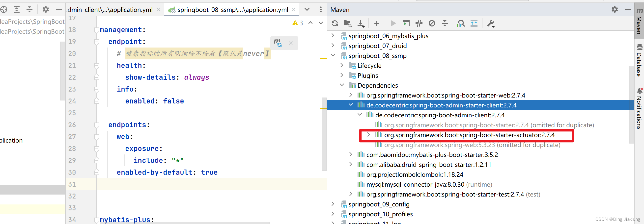Click Reload All Maven Projects icon
Image resolution: width=644 pixels, height=224 pixels.
(x=335, y=23)
